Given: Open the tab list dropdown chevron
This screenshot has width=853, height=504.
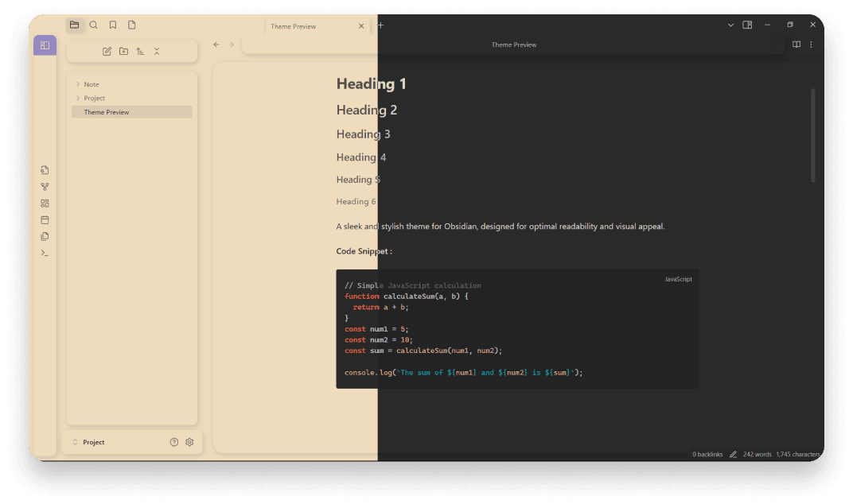Looking at the screenshot, I should coord(730,25).
